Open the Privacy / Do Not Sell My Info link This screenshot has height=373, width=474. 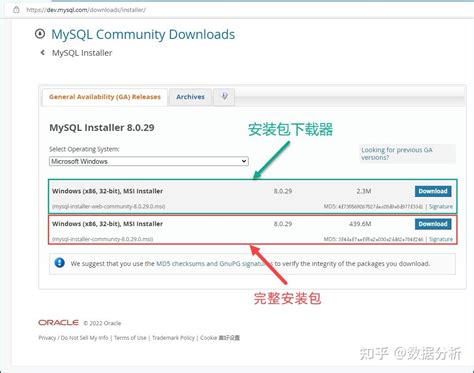73,338
